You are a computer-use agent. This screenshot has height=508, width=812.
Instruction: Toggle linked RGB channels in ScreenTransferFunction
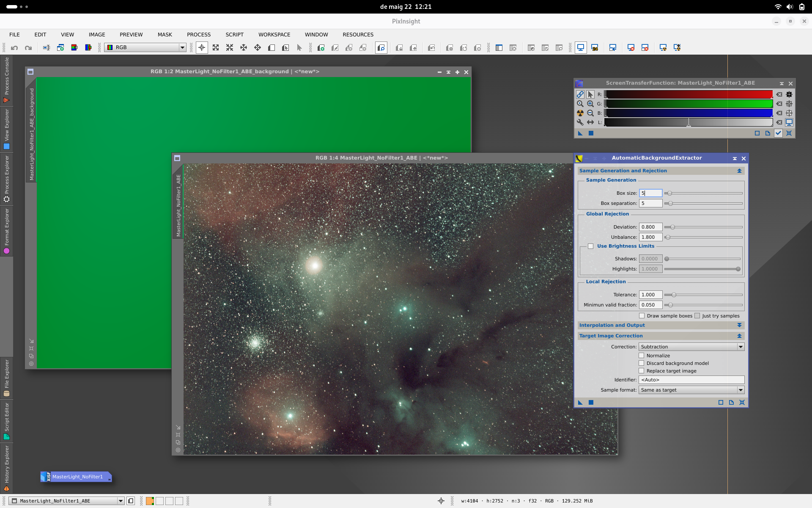pyautogui.click(x=580, y=94)
